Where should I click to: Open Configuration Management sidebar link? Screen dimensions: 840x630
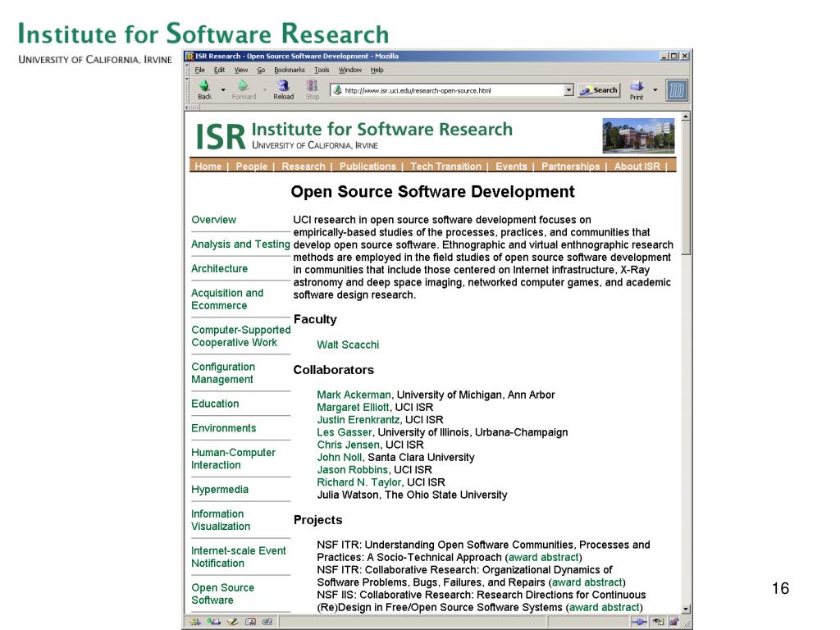tap(223, 373)
